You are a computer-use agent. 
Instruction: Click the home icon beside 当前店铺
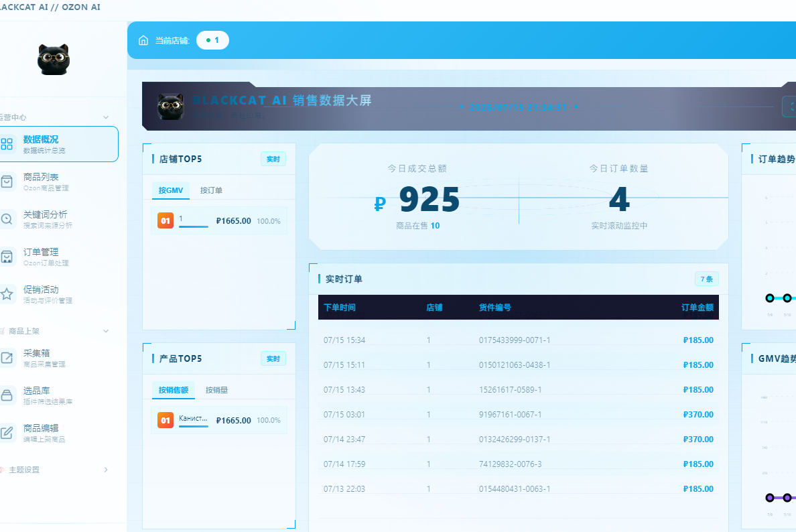click(x=143, y=40)
